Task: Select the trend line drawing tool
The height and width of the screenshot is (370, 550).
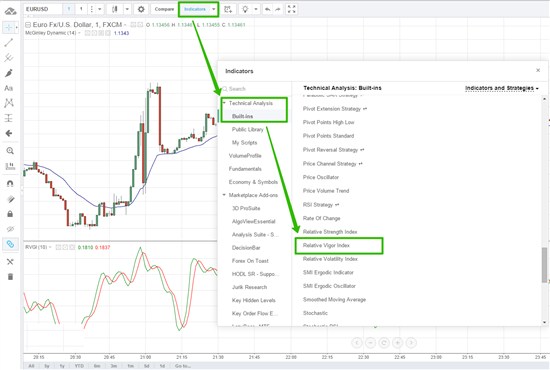Action: [x=9, y=43]
